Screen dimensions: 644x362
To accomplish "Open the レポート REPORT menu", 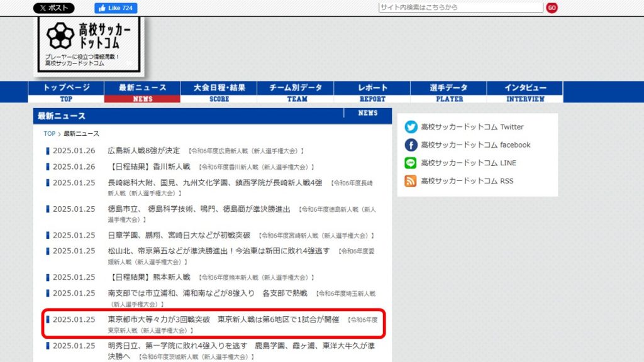I will click(x=372, y=92).
